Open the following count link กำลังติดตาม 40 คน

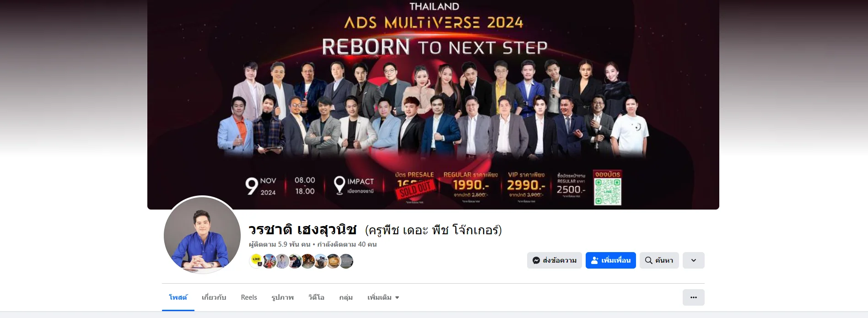coord(347,244)
